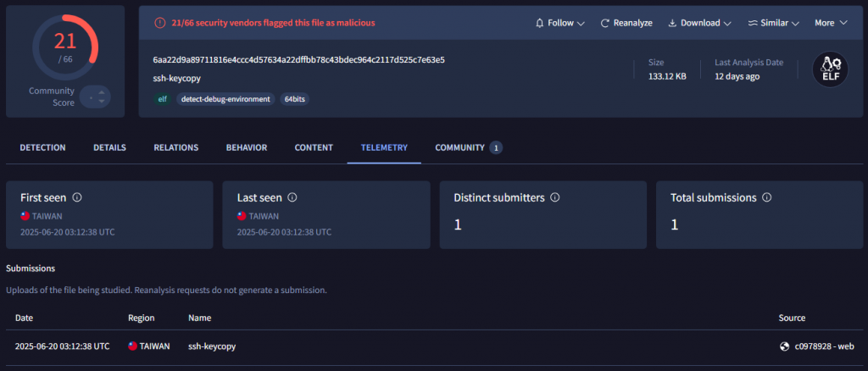Switch to the Detection tab
868x371 pixels.
pyautogui.click(x=42, y=147)
